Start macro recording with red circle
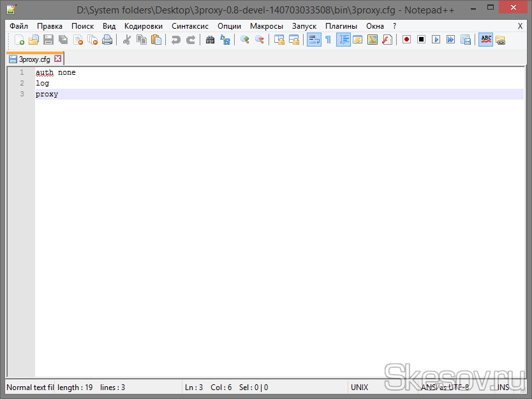Screen dimensions: 532x399 point(406,40)
